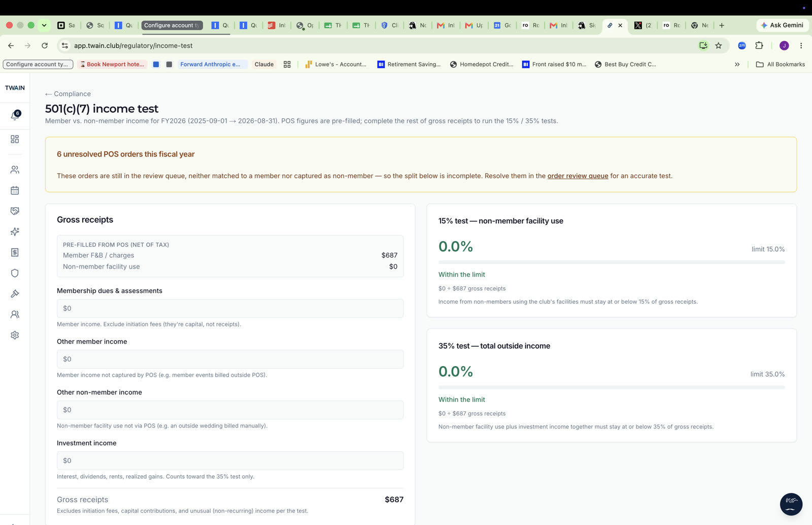The width and height of the screenshot is (812, 525).
Task: Open the dollar receipt icon in sidebar
Action: 15,252
